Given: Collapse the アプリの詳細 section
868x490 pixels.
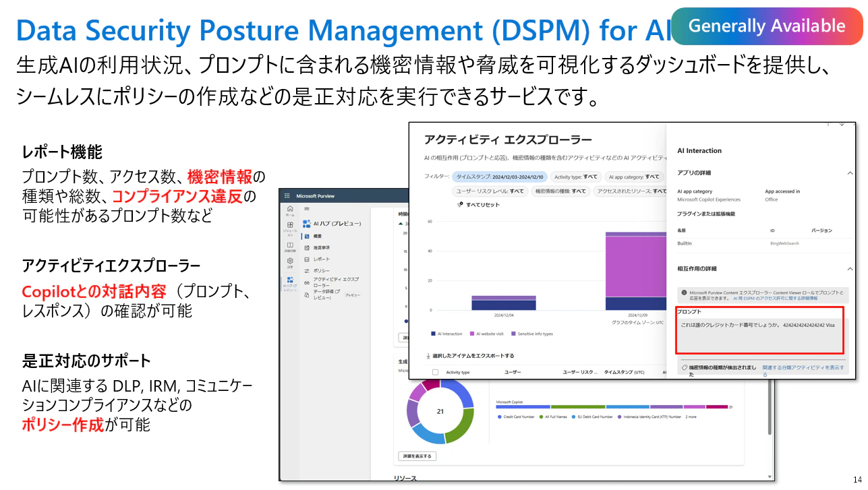Looking at the screenshot, I should click(849, 173).
